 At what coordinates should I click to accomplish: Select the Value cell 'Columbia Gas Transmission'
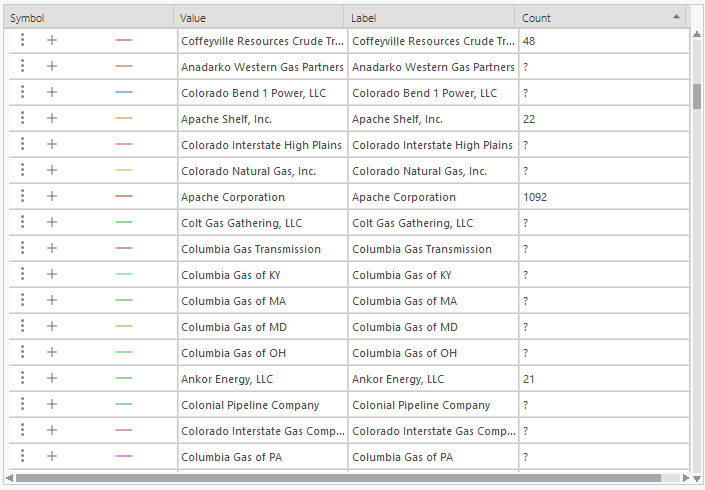point(263,249)
